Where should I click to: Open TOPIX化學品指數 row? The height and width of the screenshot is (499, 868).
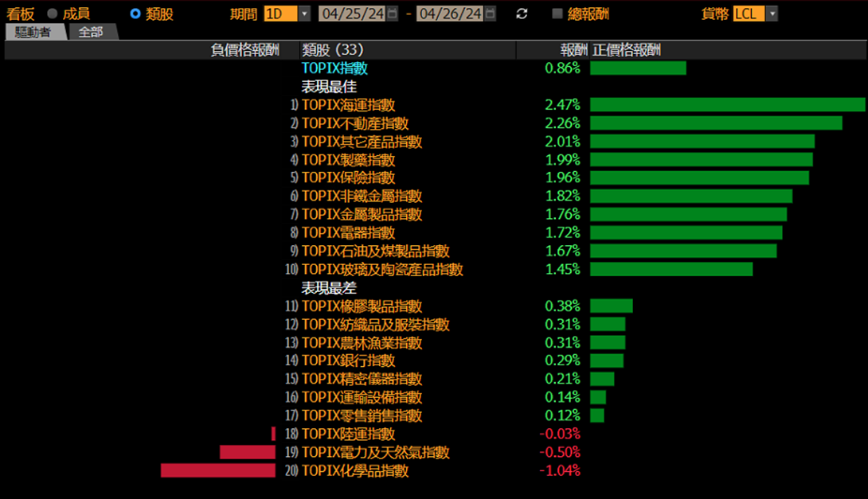(355, 471)
